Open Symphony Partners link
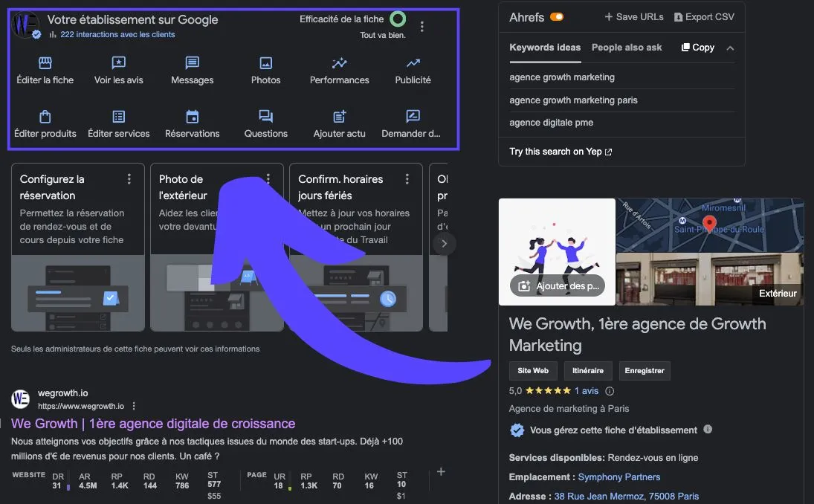The image size is (814, 504). [x=618, y=477]
